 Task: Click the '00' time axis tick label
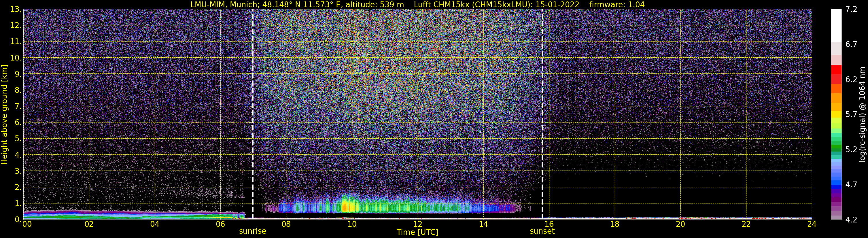(x=27, y=224)
